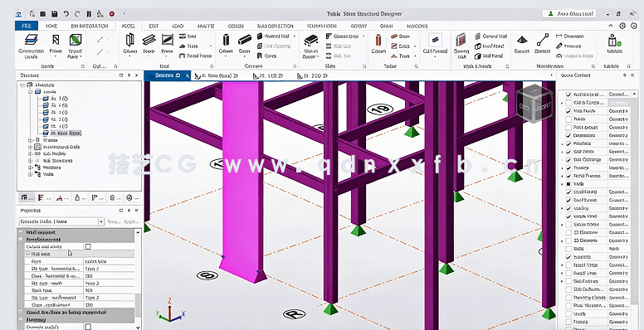This screenshot has height=330, width=644.
Task: Enable the 1D Elements checkbox
Action: pyautogui.click(x=568, y=232)
